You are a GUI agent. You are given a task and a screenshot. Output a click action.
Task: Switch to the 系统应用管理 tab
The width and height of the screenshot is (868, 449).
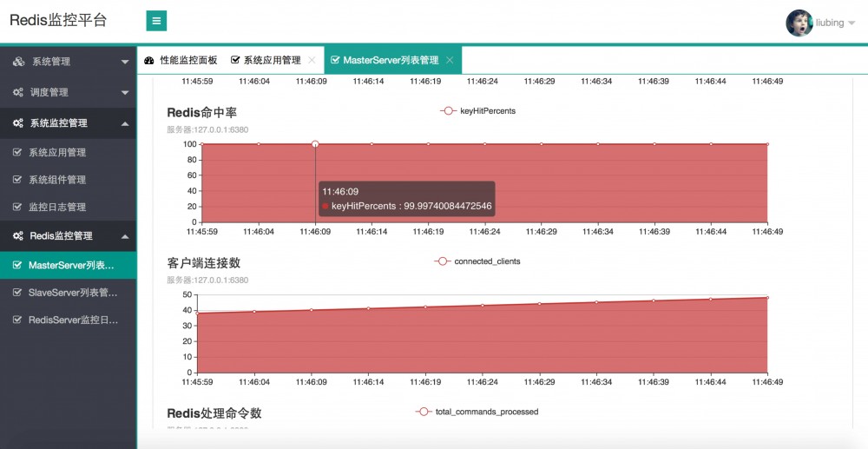pos(273,60)
